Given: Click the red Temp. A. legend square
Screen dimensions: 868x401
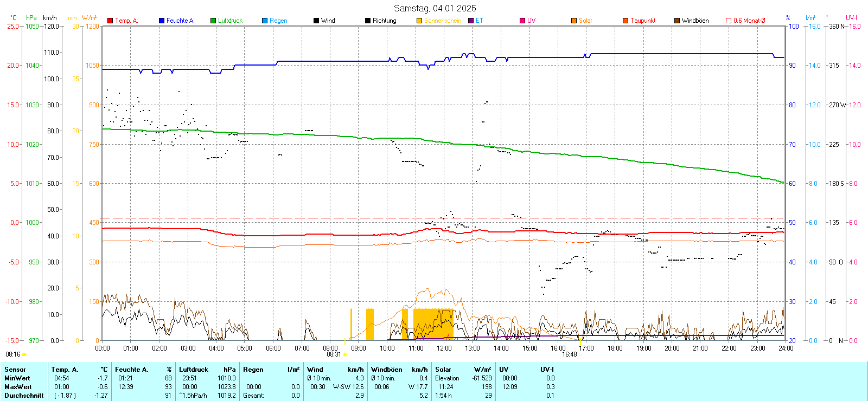Looking at the screenshot, I should pos(110,21).
